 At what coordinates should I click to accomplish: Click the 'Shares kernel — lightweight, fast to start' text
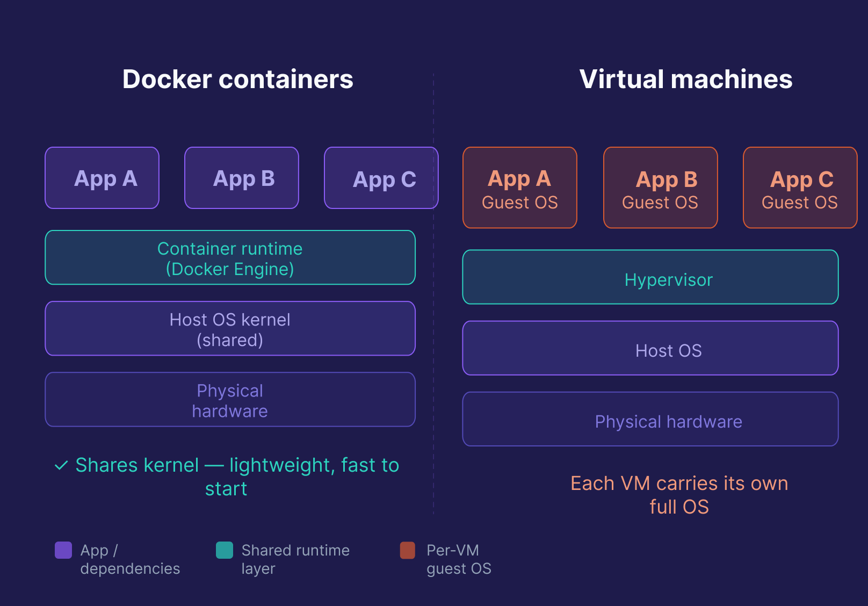tap(236, 476)
